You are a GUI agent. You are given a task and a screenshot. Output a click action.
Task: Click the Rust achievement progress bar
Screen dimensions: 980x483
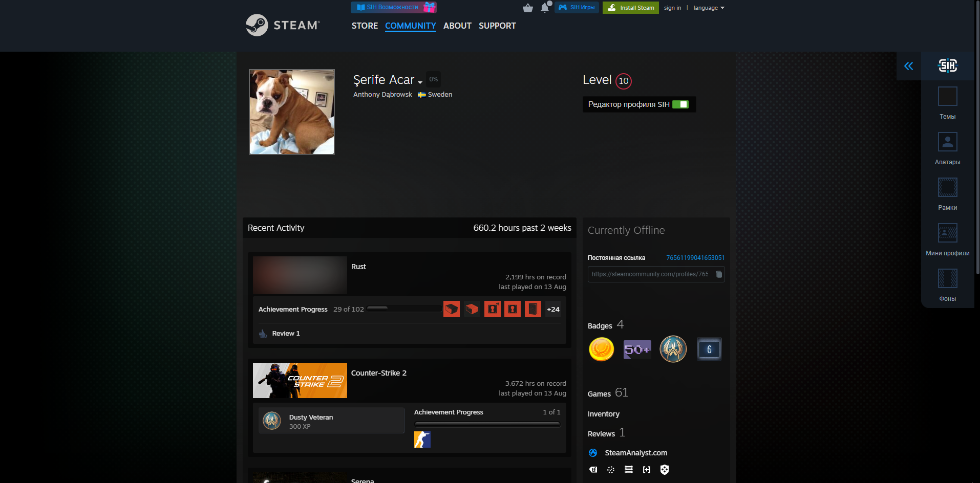(x=404, y=309)
